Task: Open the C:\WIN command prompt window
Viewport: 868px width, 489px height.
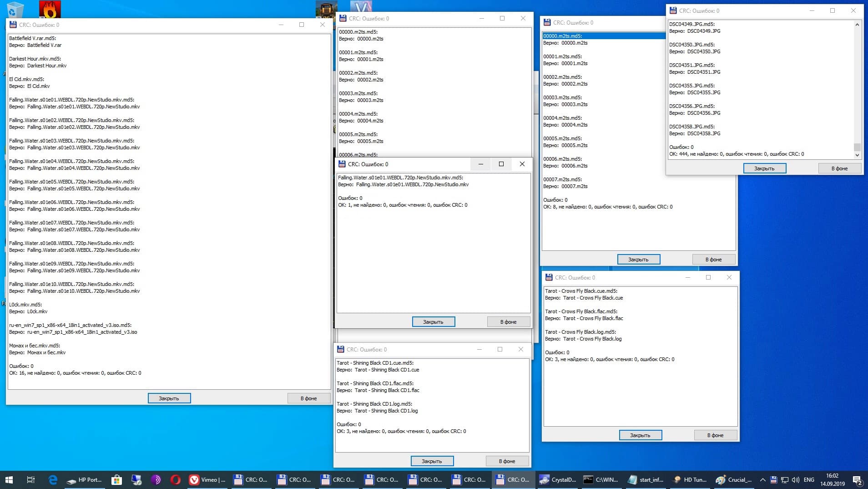Action: click(x=601, y=479)
